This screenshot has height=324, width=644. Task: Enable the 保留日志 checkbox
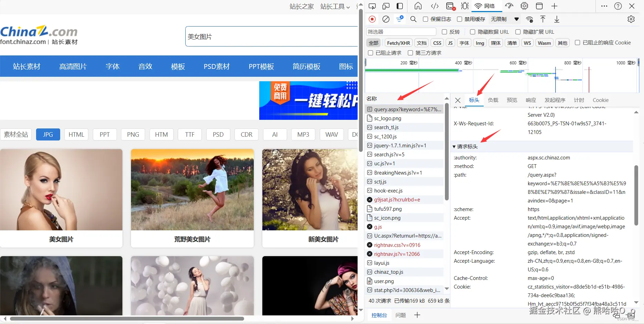(x=425, y=19)
